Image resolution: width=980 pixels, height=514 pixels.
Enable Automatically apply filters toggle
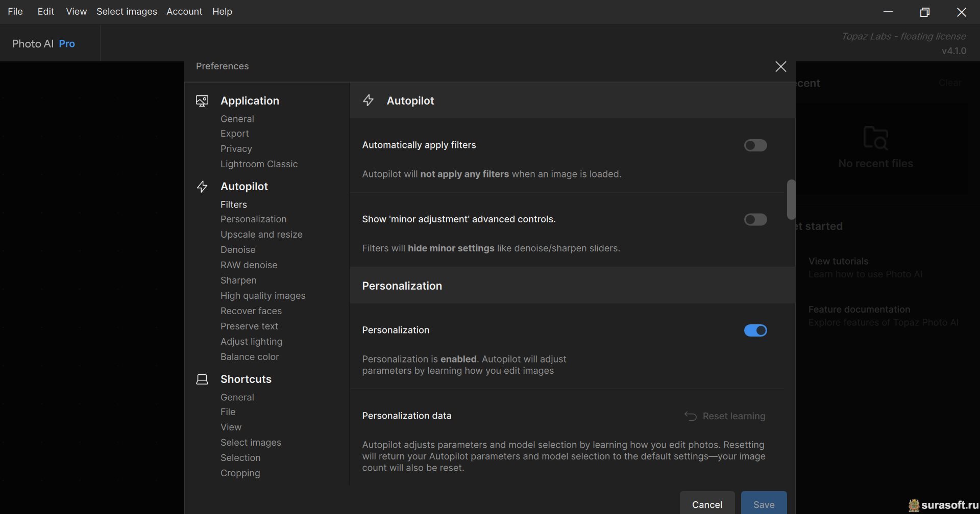click(755, 145)
